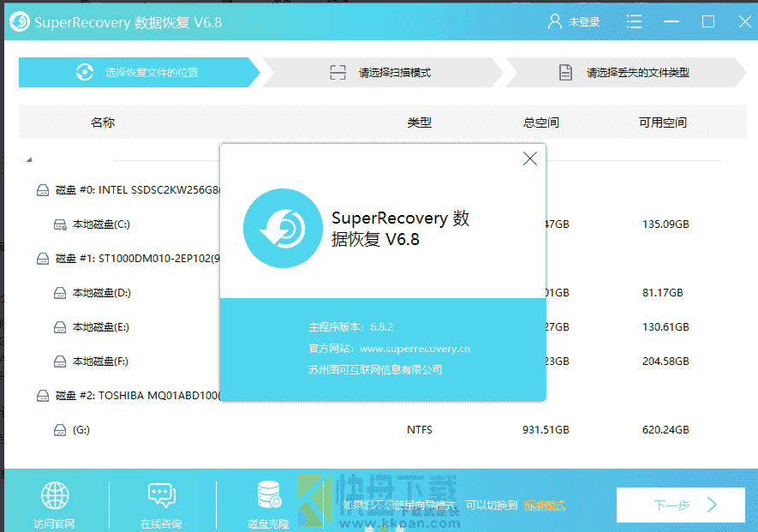Open 磁盘克隆 disk clone icon
Screen dimensions: 758x532
coord(269,494)
